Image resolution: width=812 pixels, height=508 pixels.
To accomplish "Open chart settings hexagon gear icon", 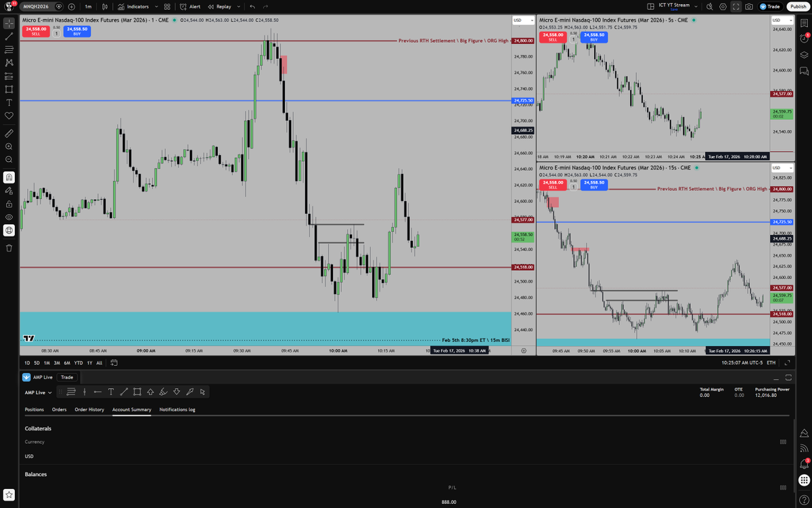I will (723, 6).
